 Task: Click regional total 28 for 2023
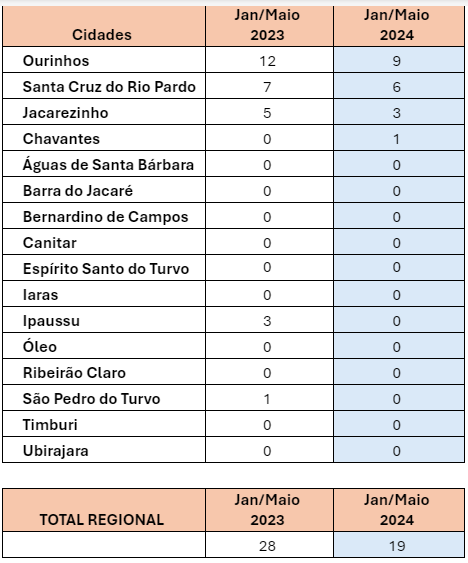[x=269, y=545]
